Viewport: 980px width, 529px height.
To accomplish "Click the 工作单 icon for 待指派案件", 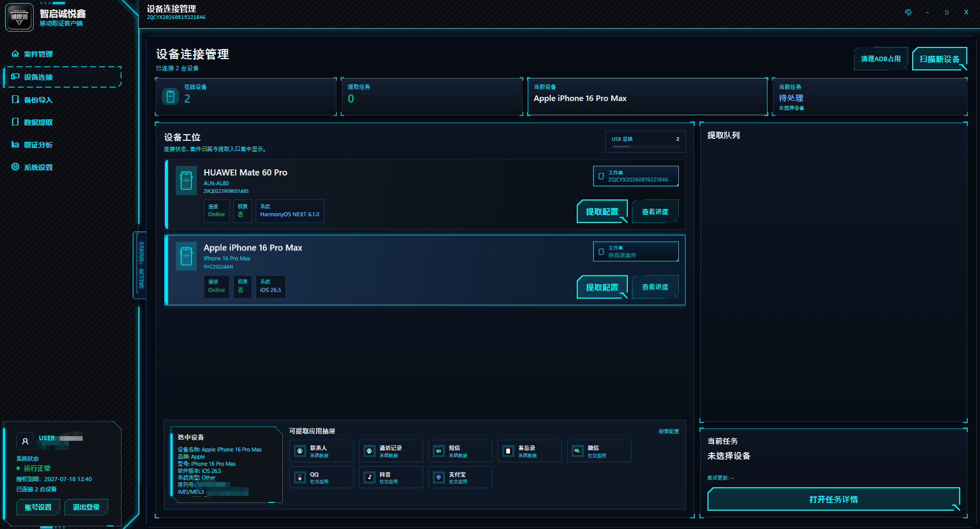I will coord(601,251).
